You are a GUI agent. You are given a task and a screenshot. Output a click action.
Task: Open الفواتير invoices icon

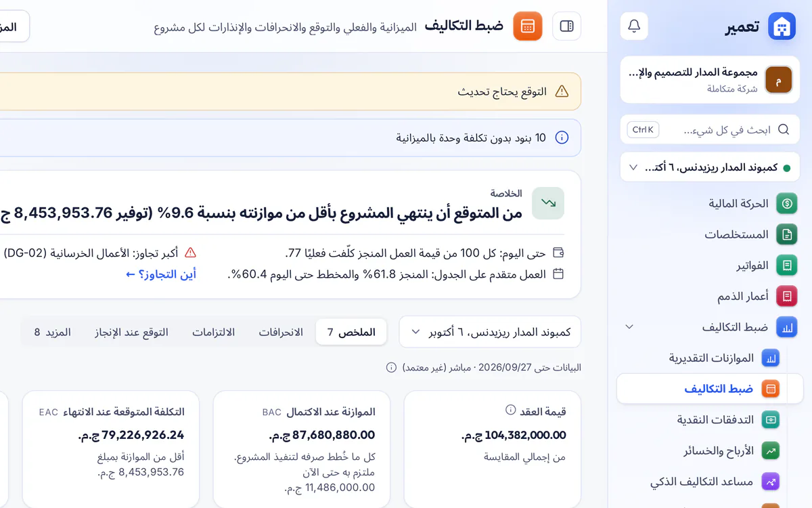787,266
